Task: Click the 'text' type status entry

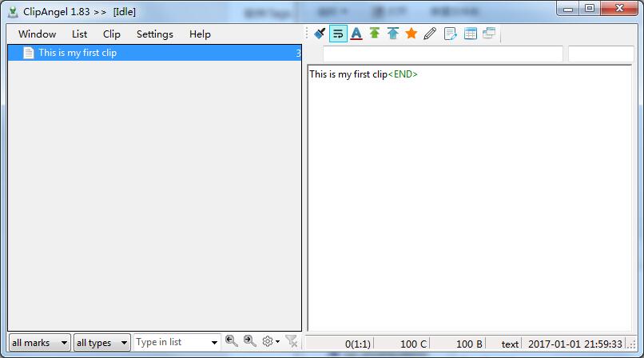Action: click(510, 344)
